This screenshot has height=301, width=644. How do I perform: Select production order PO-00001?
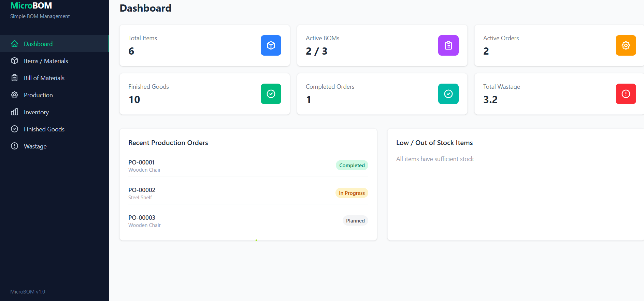click(x=141, y=162)
